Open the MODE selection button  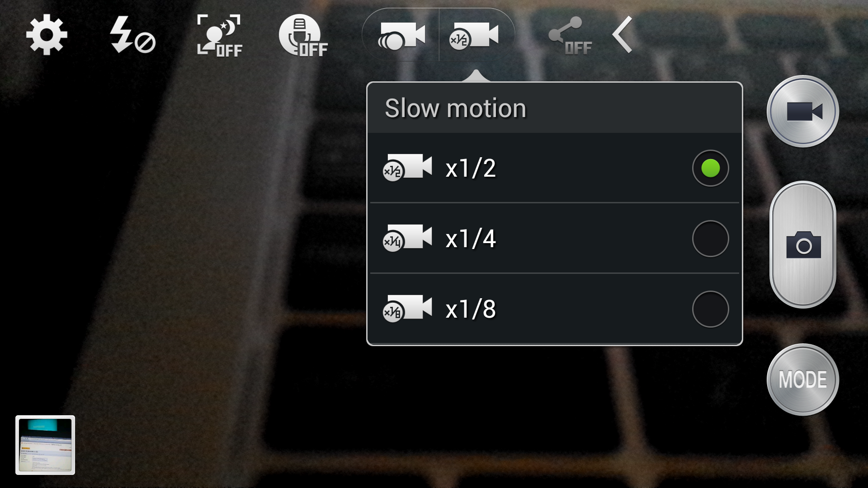[803, 380]
